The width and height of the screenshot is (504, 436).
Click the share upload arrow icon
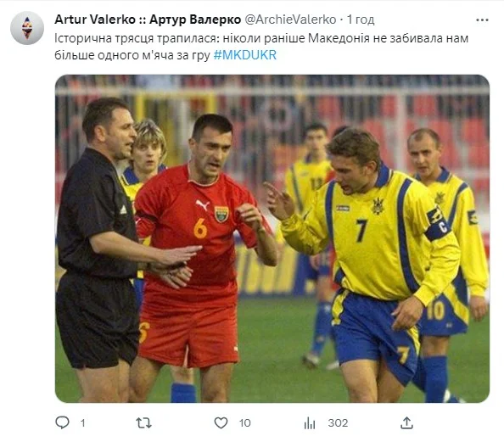pyautogui.click(x=406, y=422)
